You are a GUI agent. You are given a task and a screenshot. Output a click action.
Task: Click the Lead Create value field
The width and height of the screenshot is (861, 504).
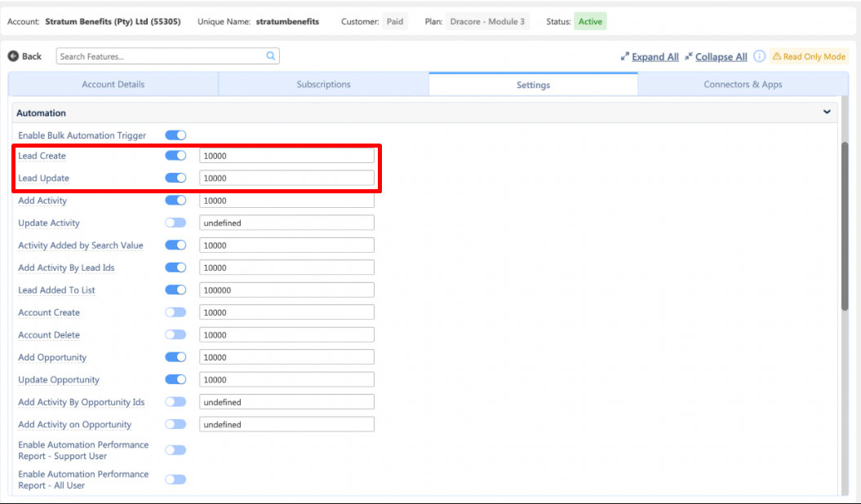coord(286,156)
